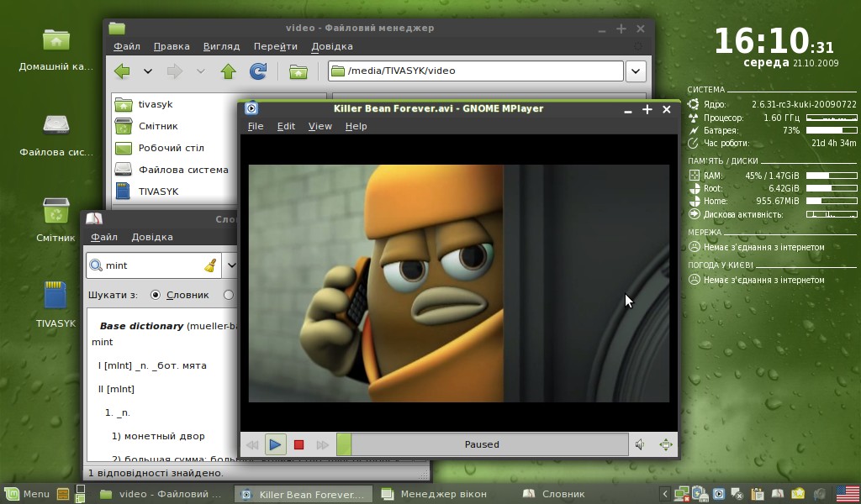The width and height of the screenshot is (861, 504).
Task: Go up to parent folder in file manager
Action: coord(229,71)
